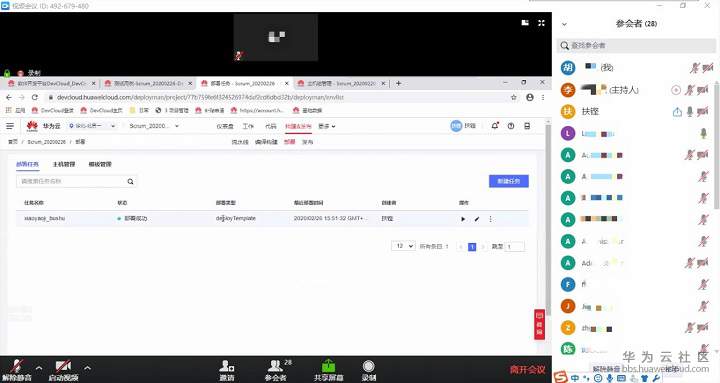Open Chrome three-dot menu
Screen dimensions: 720x383
click(543, 97)
